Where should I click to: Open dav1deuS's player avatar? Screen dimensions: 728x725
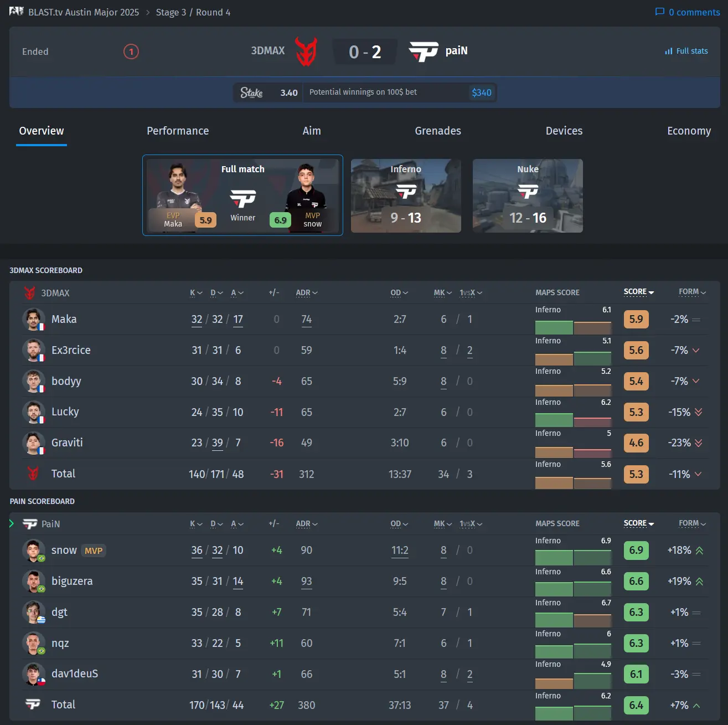[x=33, y=674]
